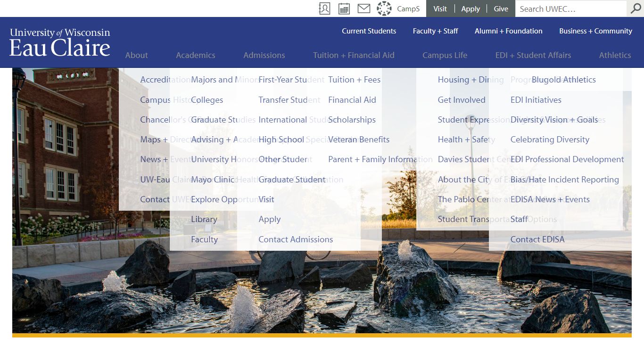
Task: Expand the Academics navigation menu
Action: point(196,55)
